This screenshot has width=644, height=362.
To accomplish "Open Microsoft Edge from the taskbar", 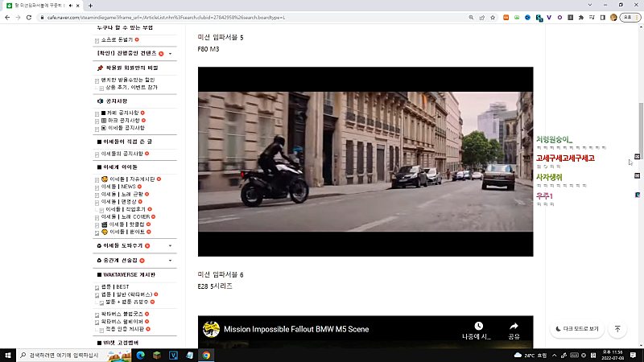I will 138,355.
